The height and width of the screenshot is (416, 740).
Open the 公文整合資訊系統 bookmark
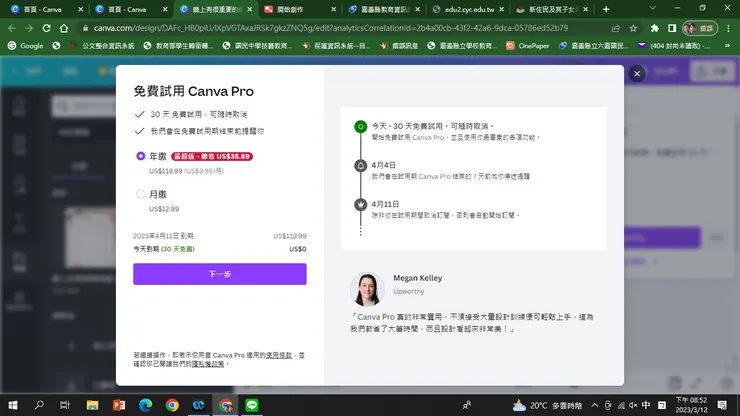[x=102, y=46]
